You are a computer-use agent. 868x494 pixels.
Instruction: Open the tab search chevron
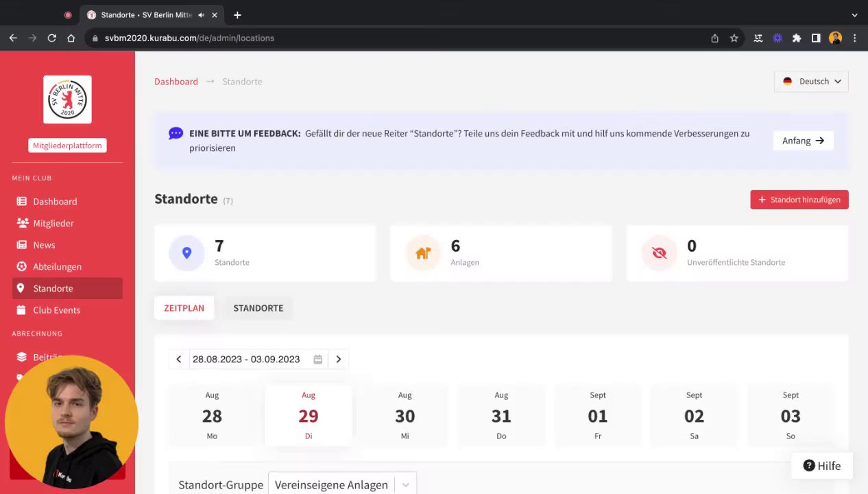coord(854,15)
